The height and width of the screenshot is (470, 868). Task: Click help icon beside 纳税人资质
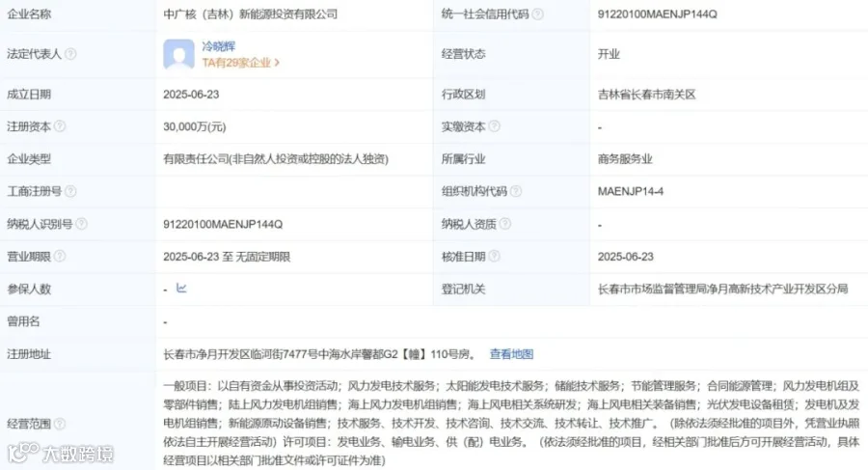click(x=504, y=224)
